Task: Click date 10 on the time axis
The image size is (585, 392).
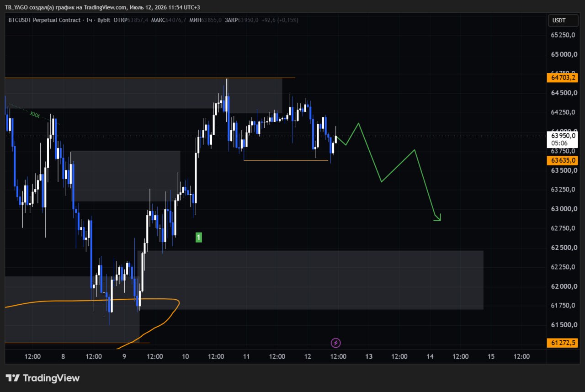Action: 185,357
